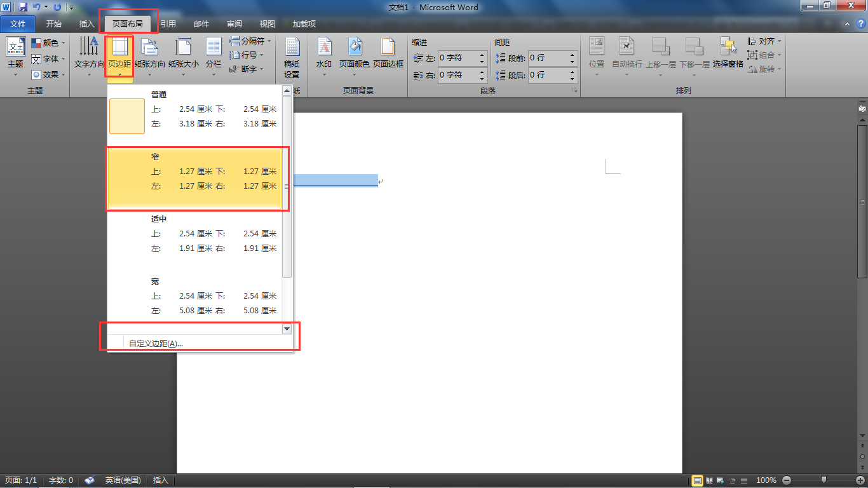The image size is (868, 488).
Task: Open manuscript paper settings (稿纸设置)
Action: tap(292, 57)
